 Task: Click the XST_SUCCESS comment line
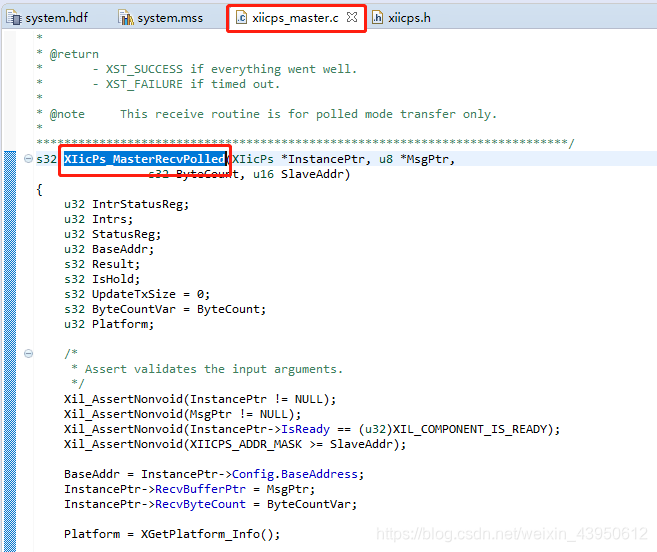click(197, 69)
